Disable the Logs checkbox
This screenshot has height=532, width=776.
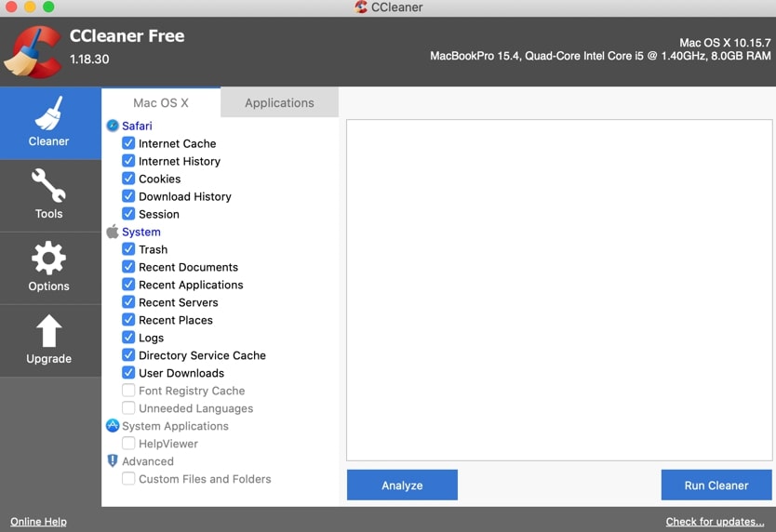pyautogui.click(x=128, y=338)
